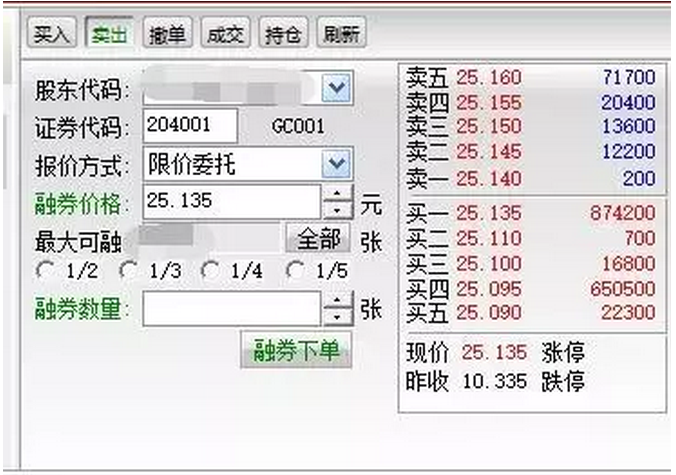Viewport: 676px width, 475px height.
Task: Open the 报价方式 limit order dropdown
Action: tap(338, 164)
